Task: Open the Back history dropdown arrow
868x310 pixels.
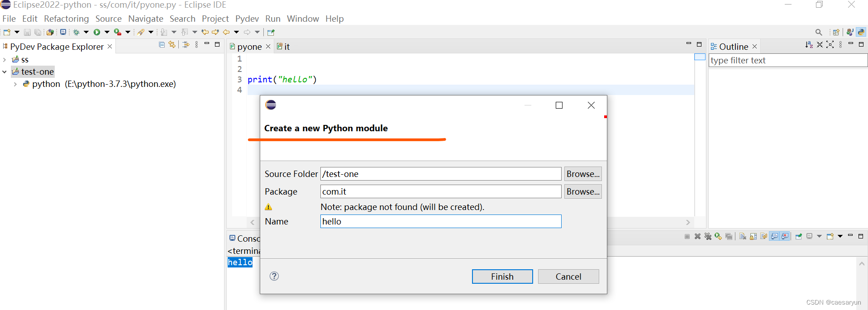Action: click(x=236, y=32)
